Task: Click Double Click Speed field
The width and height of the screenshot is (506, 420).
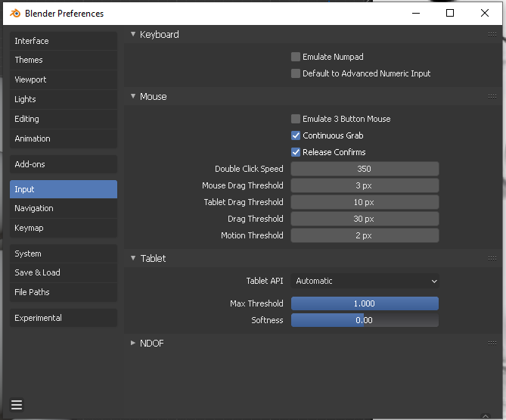Action: click(365, 169)
